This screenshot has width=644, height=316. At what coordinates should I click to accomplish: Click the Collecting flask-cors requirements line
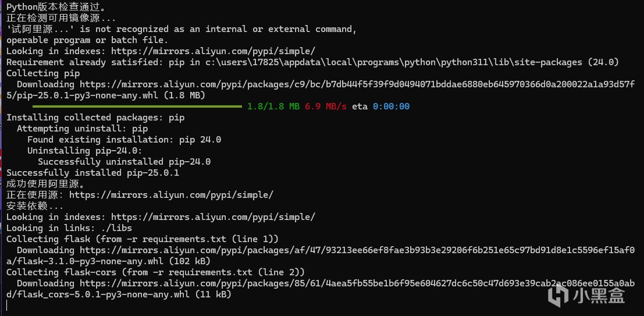[x=155, y=272]
